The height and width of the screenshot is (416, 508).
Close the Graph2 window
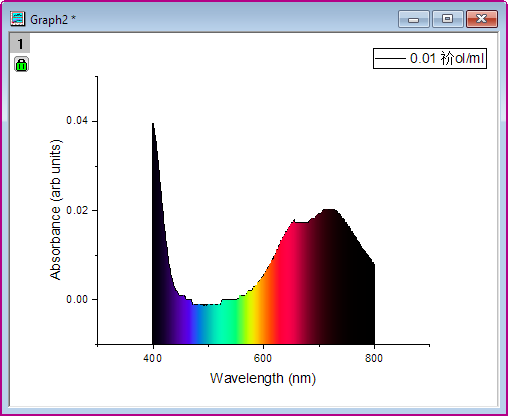coord(482,19)
